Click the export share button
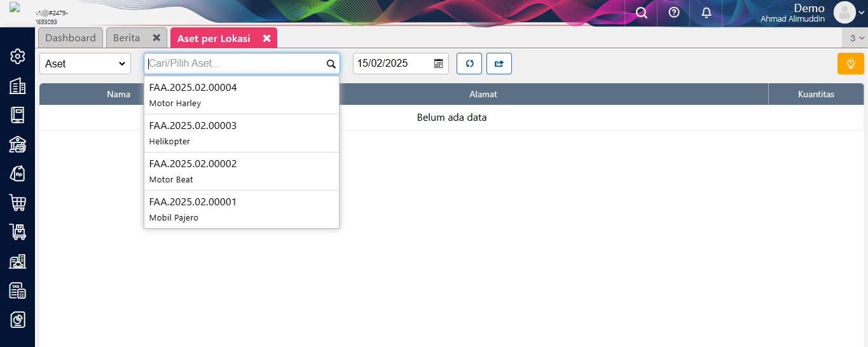Image resolution: width=868 pixels, height=347 pixels. [499, 64]
